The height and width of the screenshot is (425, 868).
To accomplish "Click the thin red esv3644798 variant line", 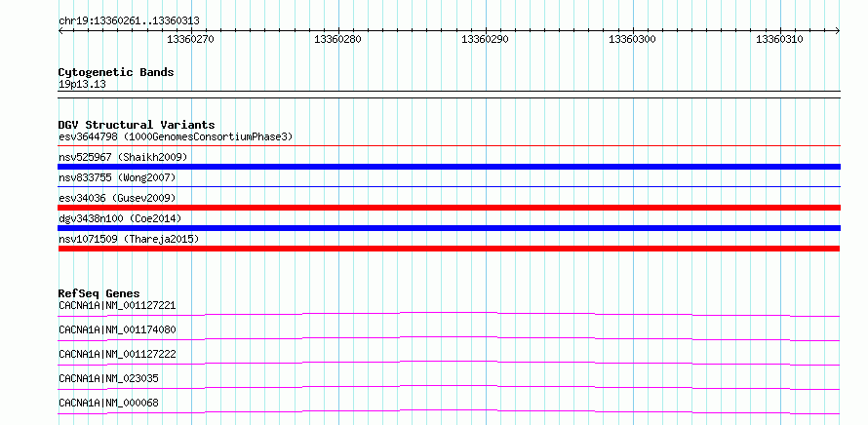I will (449, 146).
